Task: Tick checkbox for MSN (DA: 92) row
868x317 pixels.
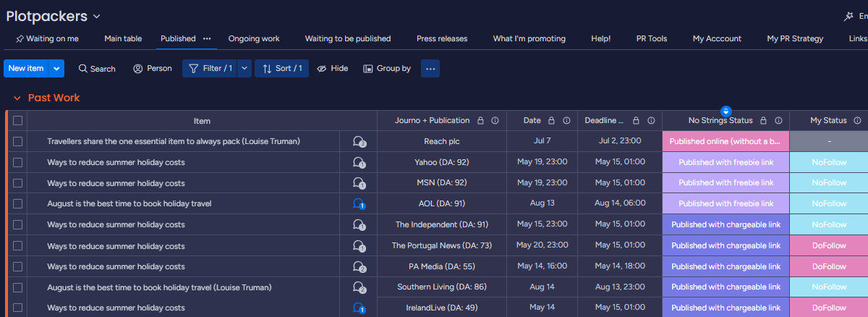Action: (x=18, y=183)
